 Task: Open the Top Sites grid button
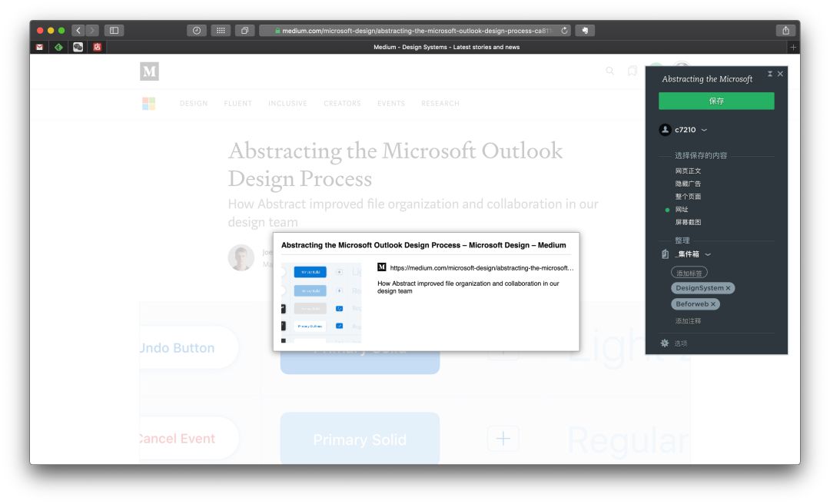pyautogui.click(x=221, y=30)
